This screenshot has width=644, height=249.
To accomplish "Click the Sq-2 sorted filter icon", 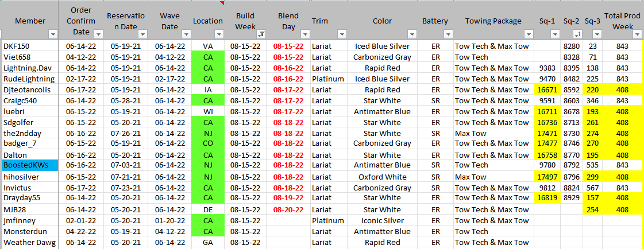I will (x=576, y=34).
